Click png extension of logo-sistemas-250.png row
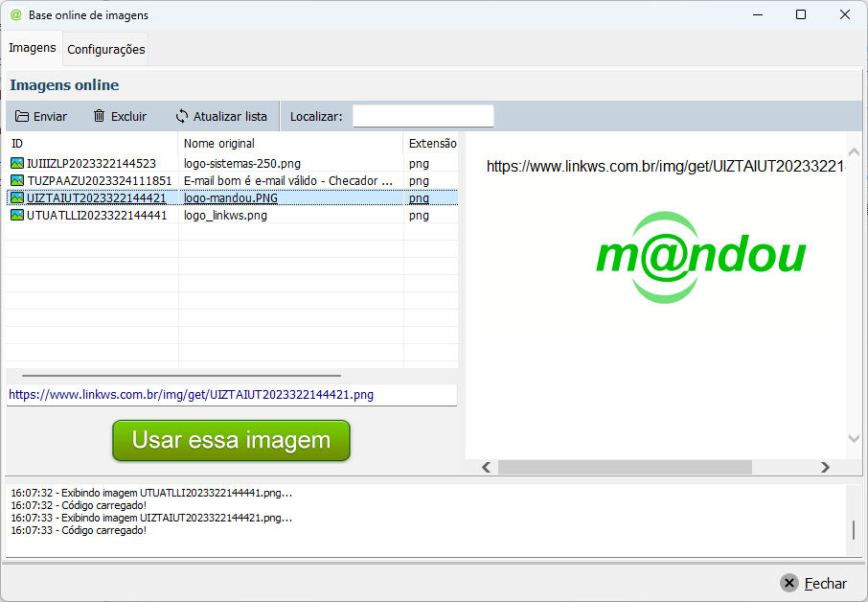 (419, 163)
